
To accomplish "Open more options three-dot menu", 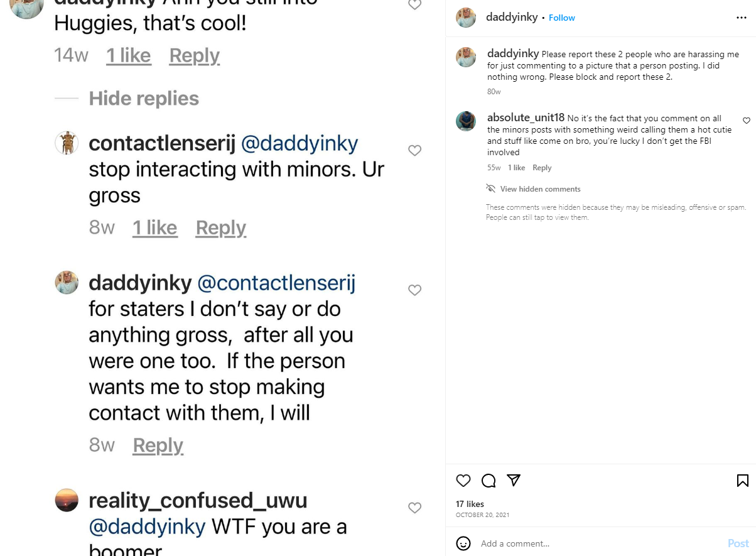I will tap(742, 18).
